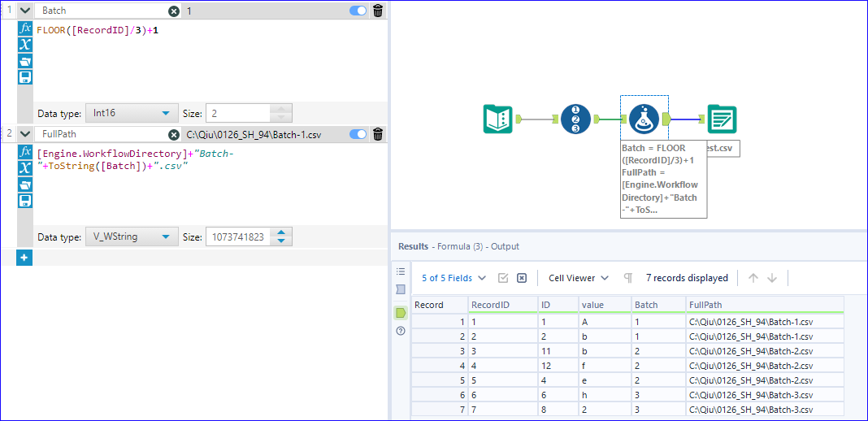Expand the 5 of 5 Fields selector
This screenshot has width=868, height=421.
[x=454, y=278]
